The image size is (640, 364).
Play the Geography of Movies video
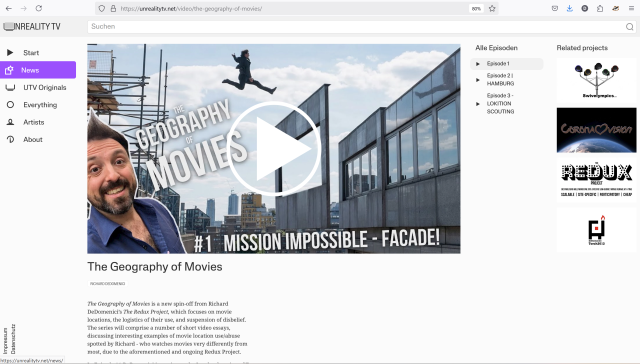click(273, 149)
